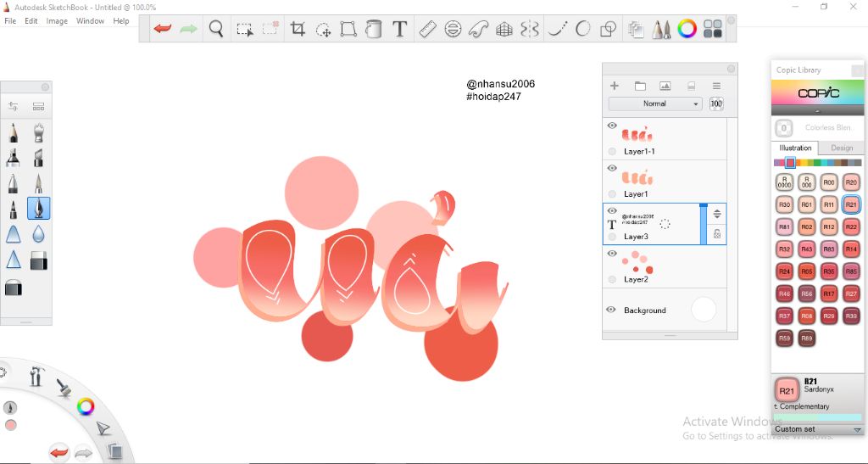Viewport: 868px width, 464px height.
Task: Select the Crop tool
Action: coord(298,29)
